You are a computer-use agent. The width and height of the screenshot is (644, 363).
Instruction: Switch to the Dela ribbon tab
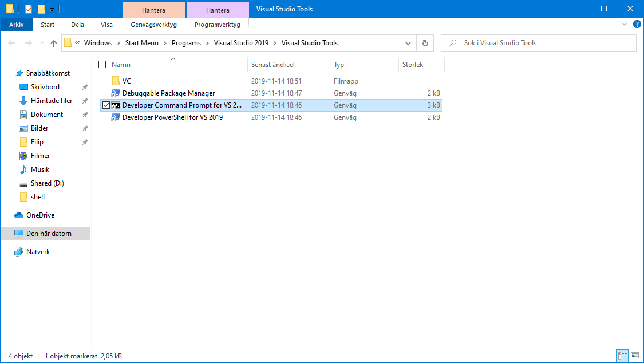77,25
